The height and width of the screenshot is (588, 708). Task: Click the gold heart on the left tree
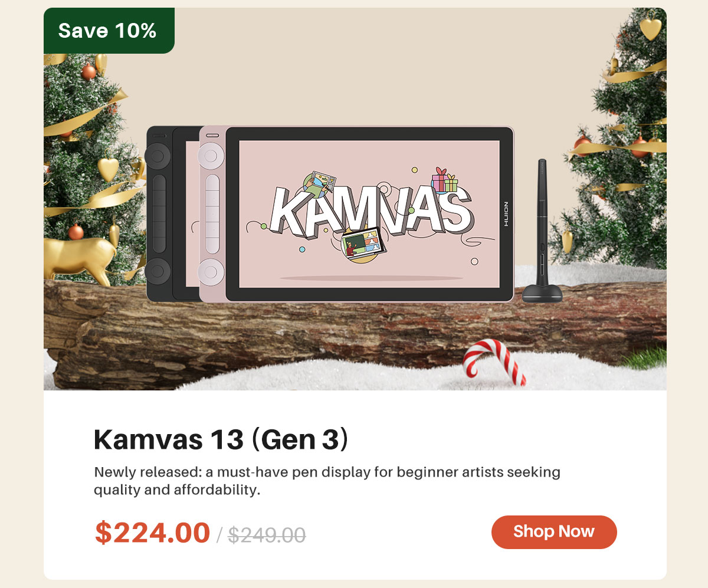108,168
